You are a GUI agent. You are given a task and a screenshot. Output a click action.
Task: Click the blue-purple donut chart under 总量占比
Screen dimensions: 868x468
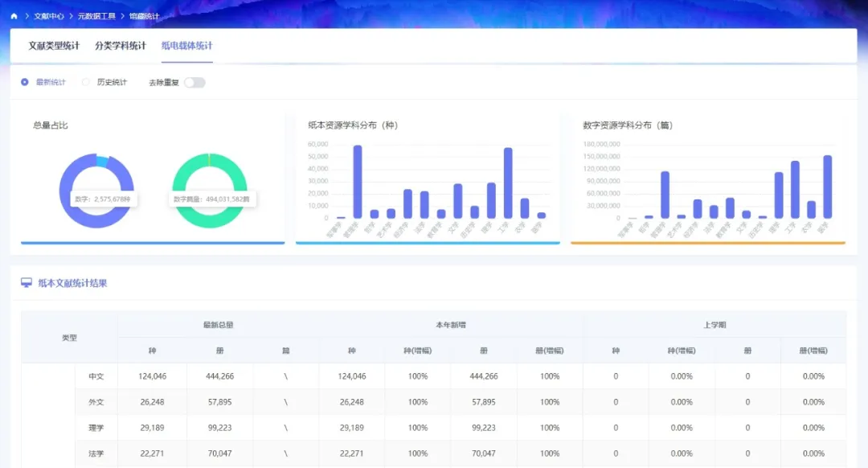pos(96,191)
